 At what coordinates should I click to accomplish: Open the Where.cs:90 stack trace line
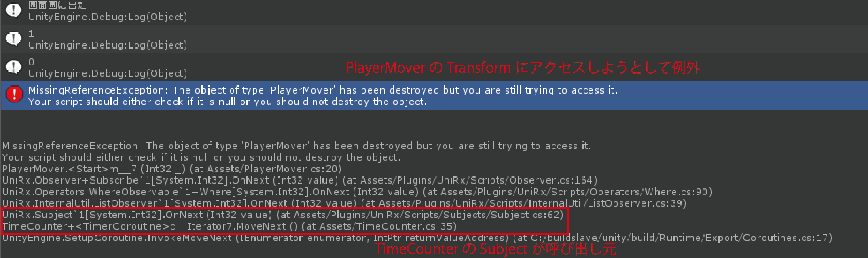point(357,192)
